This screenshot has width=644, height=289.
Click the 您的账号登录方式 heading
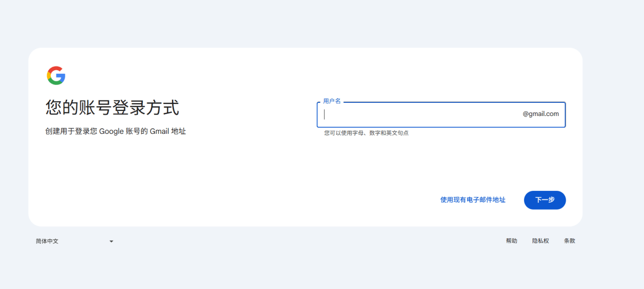(x=112, y=108)
